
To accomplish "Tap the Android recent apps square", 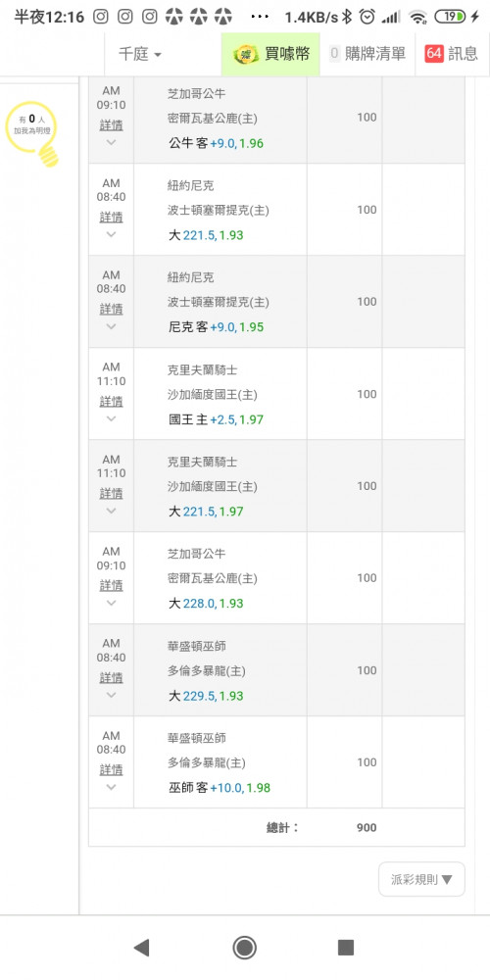I will coord(346,948).
